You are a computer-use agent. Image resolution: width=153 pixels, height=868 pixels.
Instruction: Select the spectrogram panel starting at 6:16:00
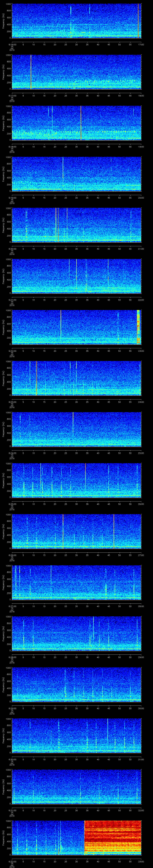tap(76, 21)
